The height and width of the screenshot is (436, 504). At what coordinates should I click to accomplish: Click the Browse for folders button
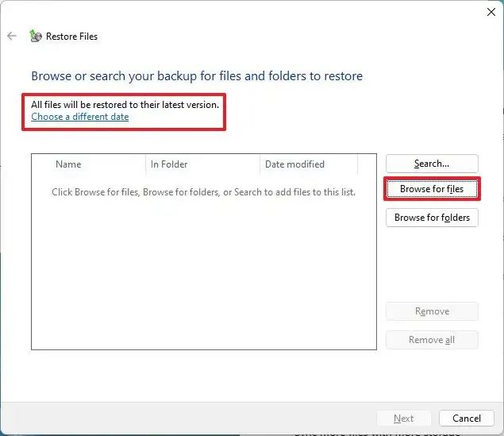[x=432, y=218]
